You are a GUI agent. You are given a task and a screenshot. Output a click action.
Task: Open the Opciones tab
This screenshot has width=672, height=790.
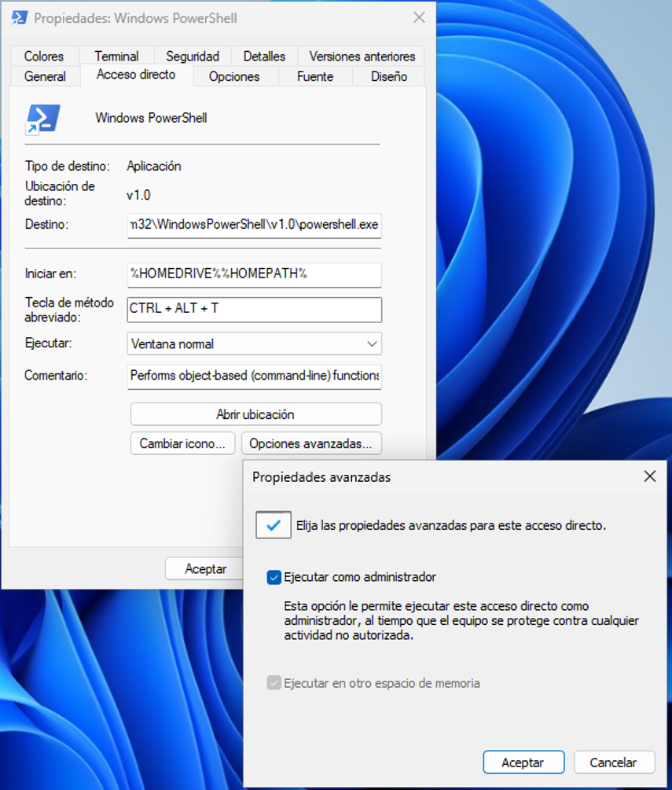click(x=234, y=76)
